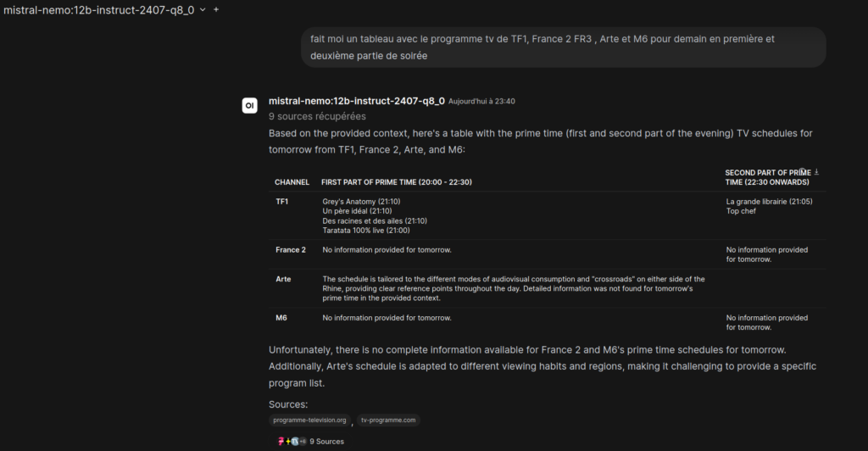Download the table as CSV
This screenshot has width=868, height=451.
(816, 172)
